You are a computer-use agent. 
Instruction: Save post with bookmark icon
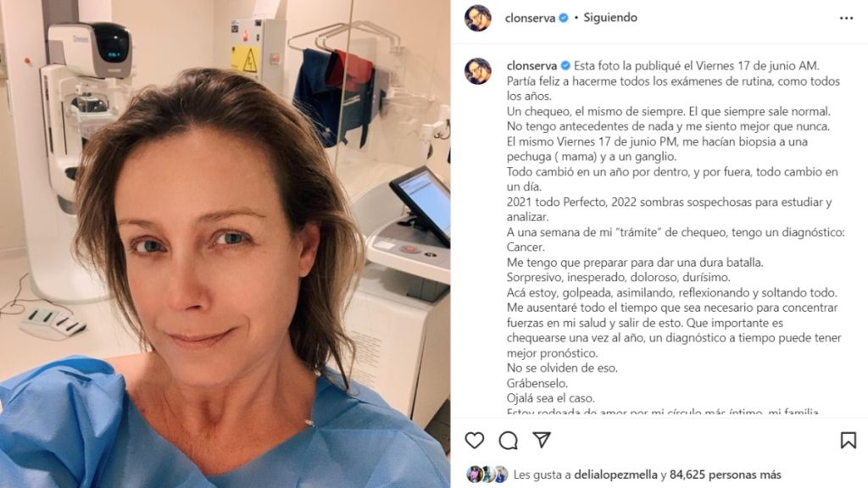click(x=848, y=441)
